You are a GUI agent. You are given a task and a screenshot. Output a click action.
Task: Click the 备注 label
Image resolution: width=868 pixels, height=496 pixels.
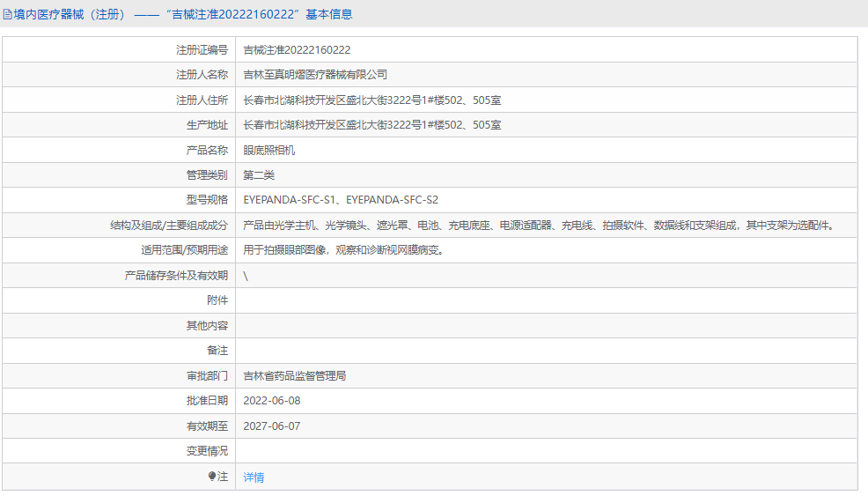click(217, 351)
